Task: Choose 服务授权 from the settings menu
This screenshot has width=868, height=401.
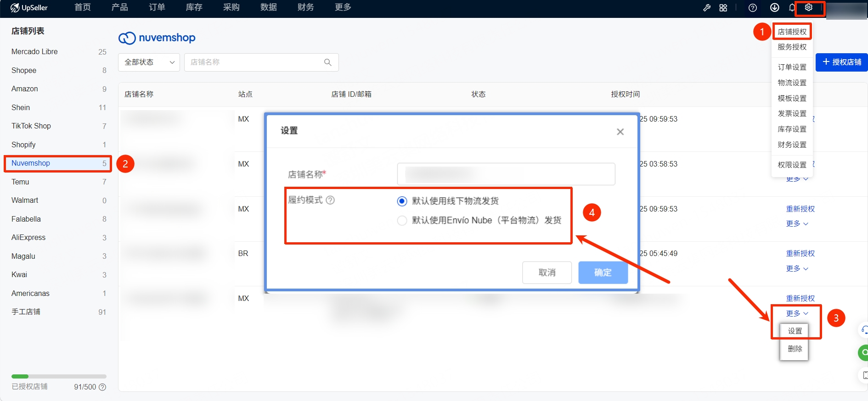Action: (792, 47)
